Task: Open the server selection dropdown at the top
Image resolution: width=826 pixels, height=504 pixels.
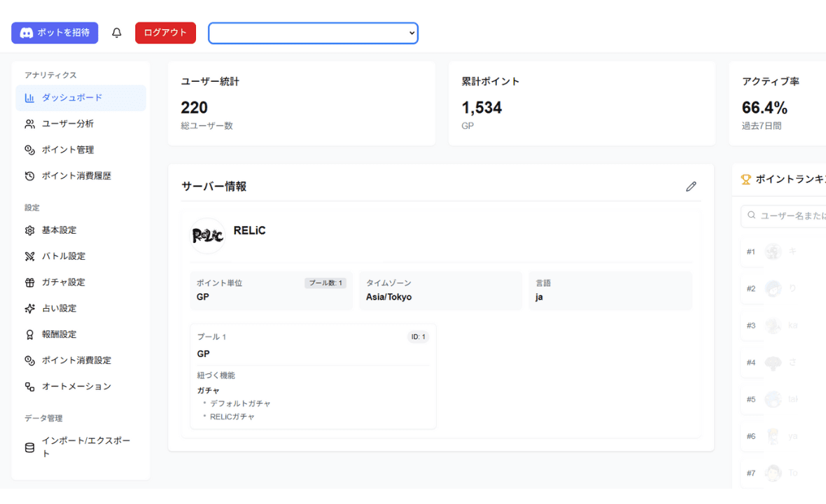Action: coord(313,32)
